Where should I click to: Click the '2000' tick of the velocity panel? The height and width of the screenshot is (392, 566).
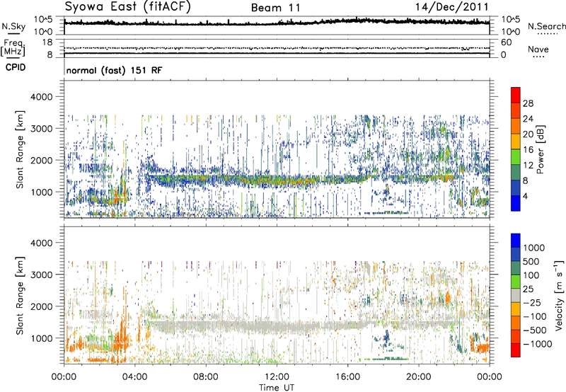click(42, 306)
